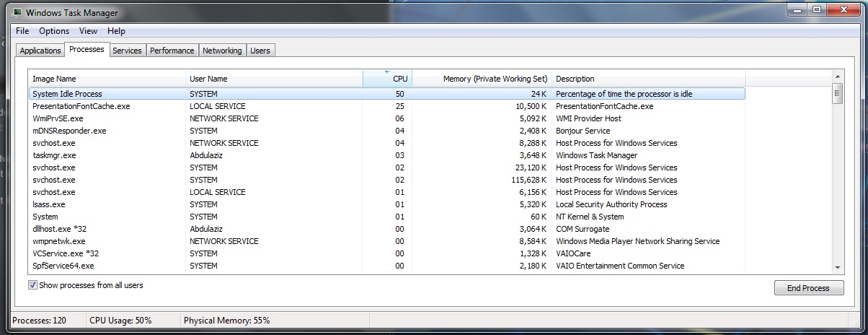Sort by User Name column header
The height and width of the screenshot is (335, 868).
[274, 79]
